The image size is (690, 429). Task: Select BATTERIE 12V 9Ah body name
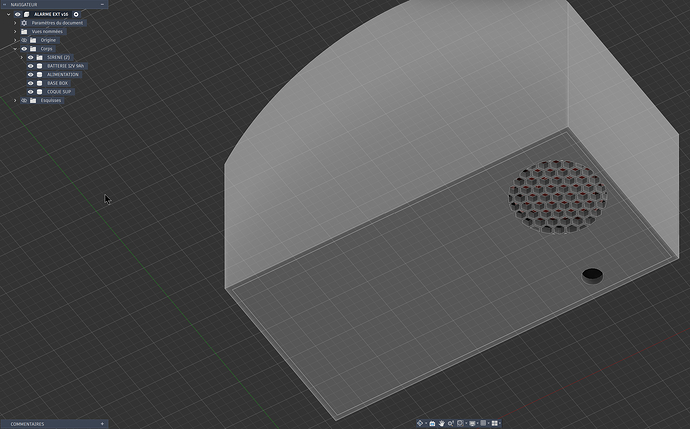pyautogui.click(x=66, y=66)
